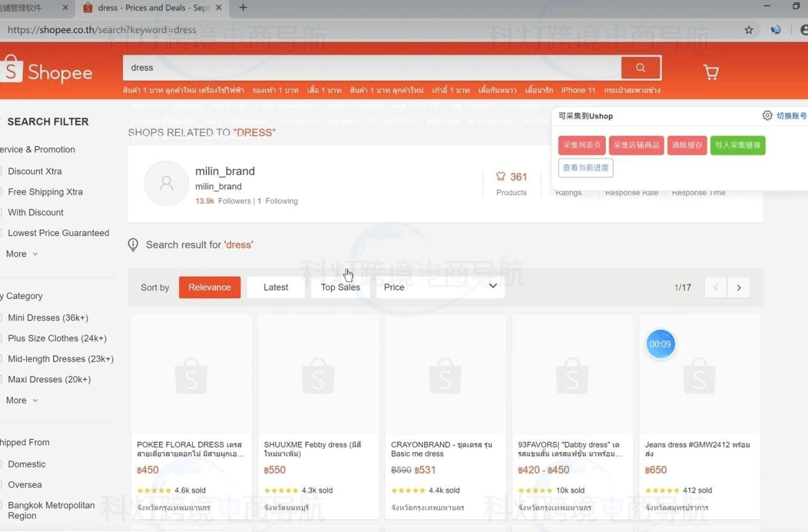This screenshot has height=532, width=808.
Task: Click the bookmark star in address bar
Action: (x=749, y=30)
